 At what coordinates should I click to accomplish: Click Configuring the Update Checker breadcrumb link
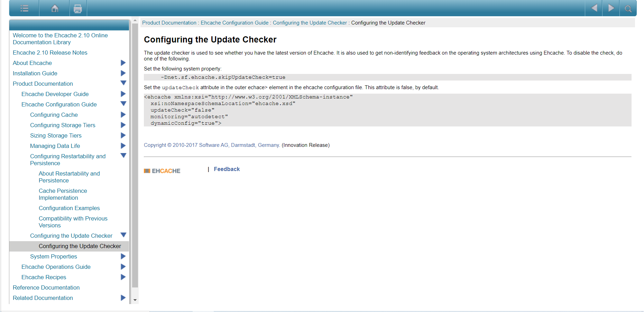tap(310, 23)
